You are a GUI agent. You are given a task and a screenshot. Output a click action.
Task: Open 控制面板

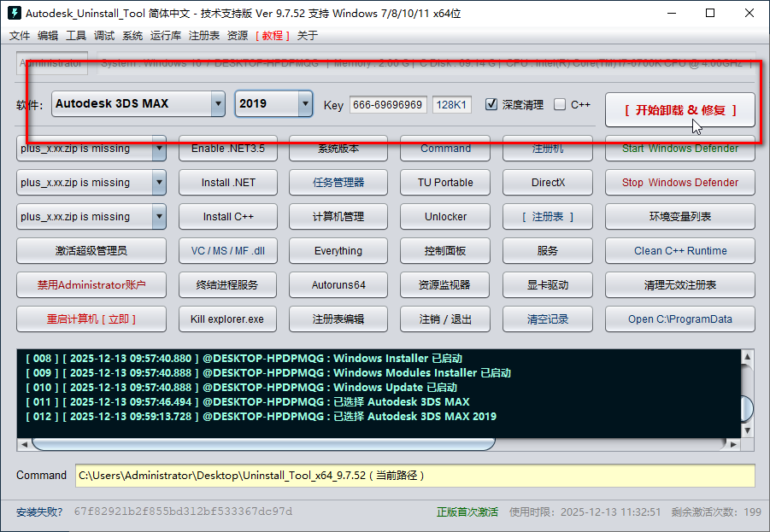[x=445, y=251]
